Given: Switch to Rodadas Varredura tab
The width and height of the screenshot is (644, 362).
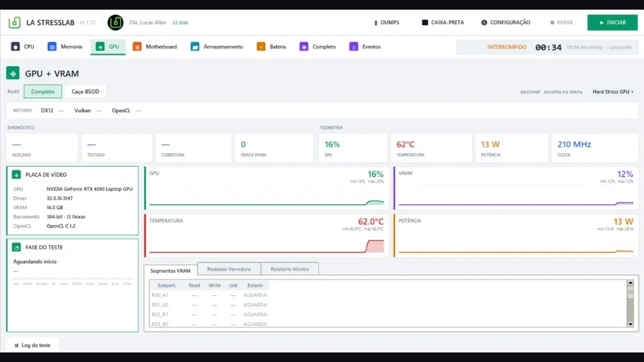Looking at the screenshot, I should pos(229,269).
